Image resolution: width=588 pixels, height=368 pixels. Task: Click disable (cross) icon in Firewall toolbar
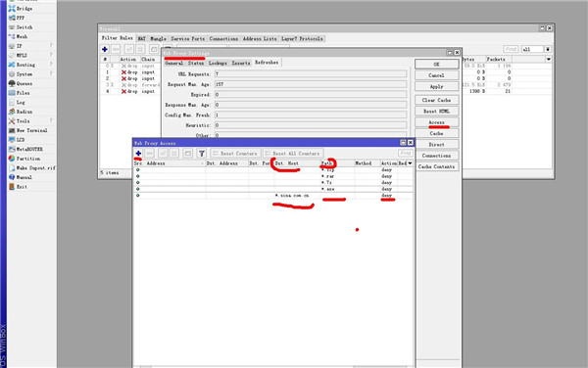(140, 49)
